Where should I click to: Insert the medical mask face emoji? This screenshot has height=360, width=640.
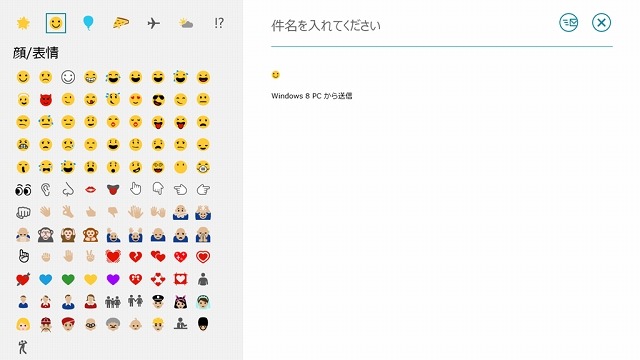[x=203, y=167]
